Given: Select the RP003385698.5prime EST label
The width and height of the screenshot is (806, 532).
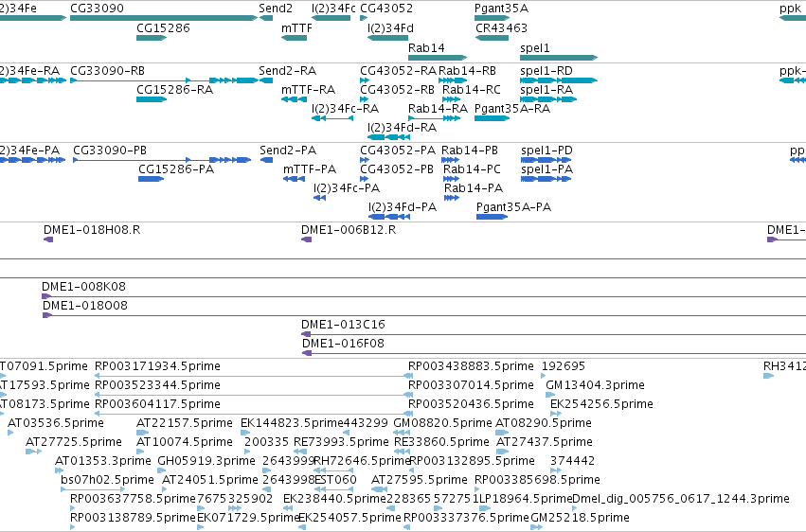Looking at the screenshot, I should [x=537, y=480].
